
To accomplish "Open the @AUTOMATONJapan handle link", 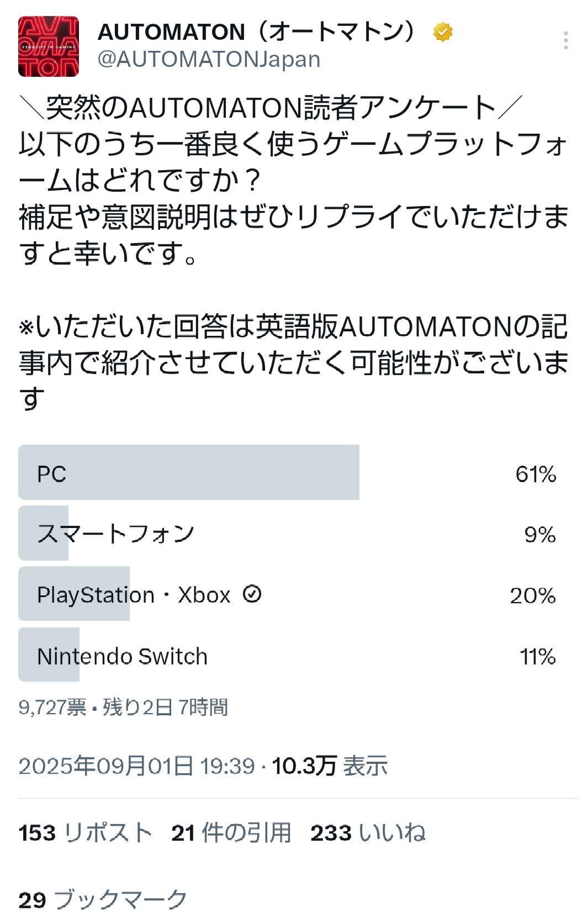I will pos(209,60).
